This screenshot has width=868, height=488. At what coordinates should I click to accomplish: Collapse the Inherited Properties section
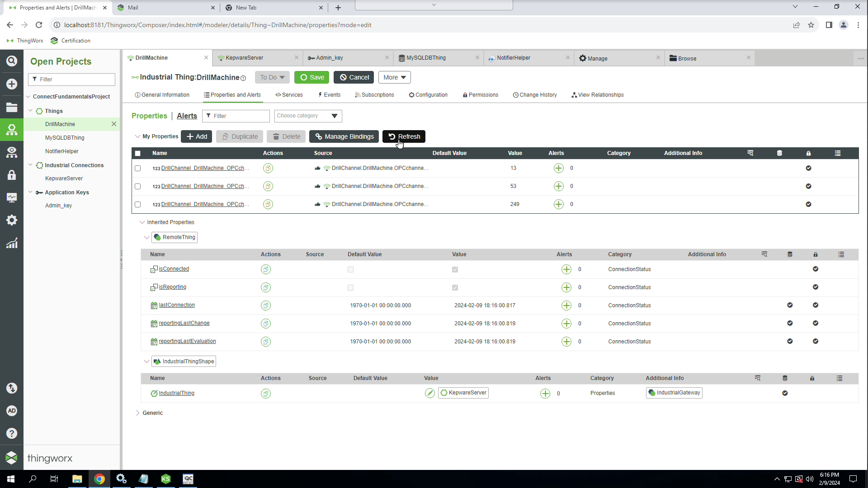[x=142, y=222]
